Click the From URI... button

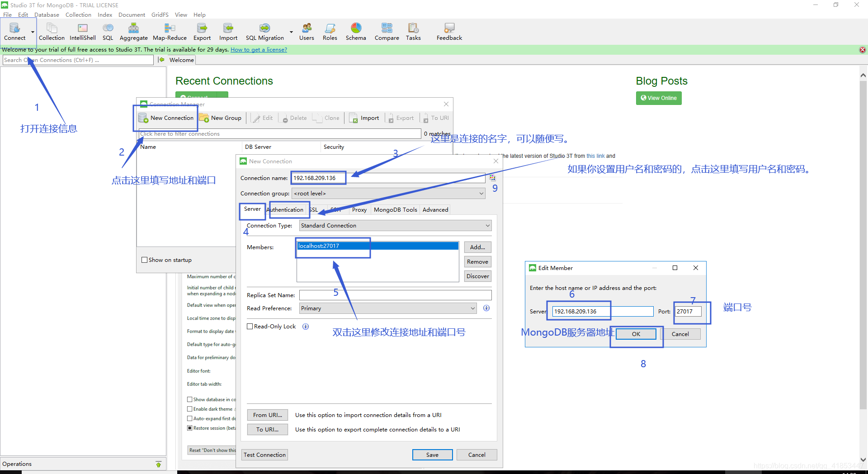coord(268,415)
